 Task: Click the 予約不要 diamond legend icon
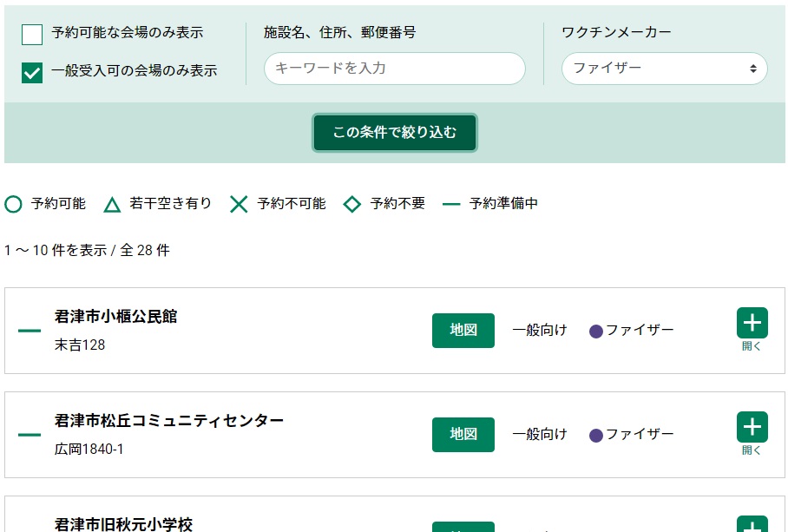click(351, 204)
